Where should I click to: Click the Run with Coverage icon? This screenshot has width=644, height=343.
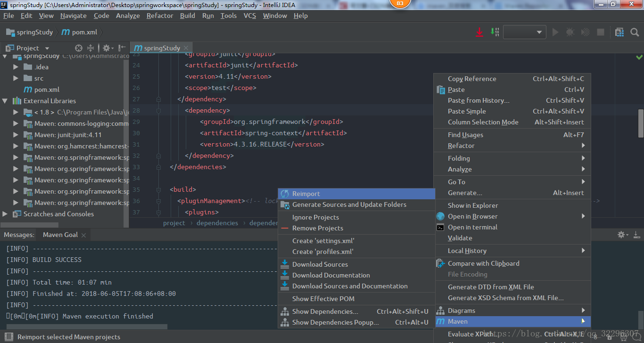pyautogui.click(x=585, y=32)
